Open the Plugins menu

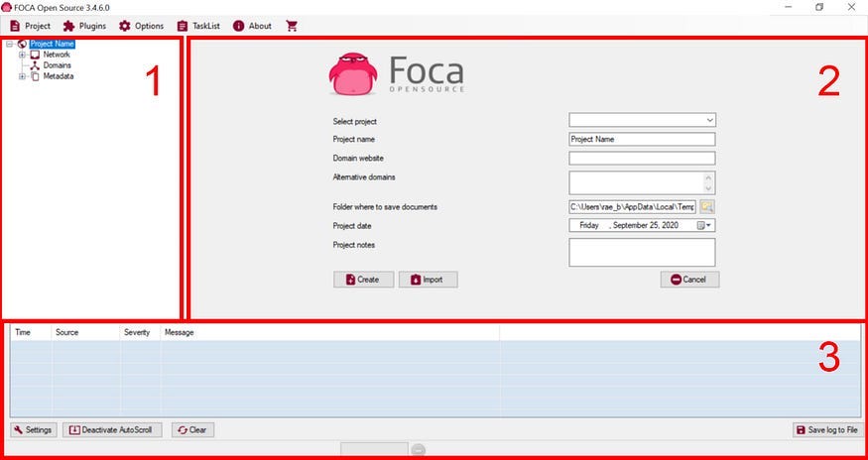84,26
